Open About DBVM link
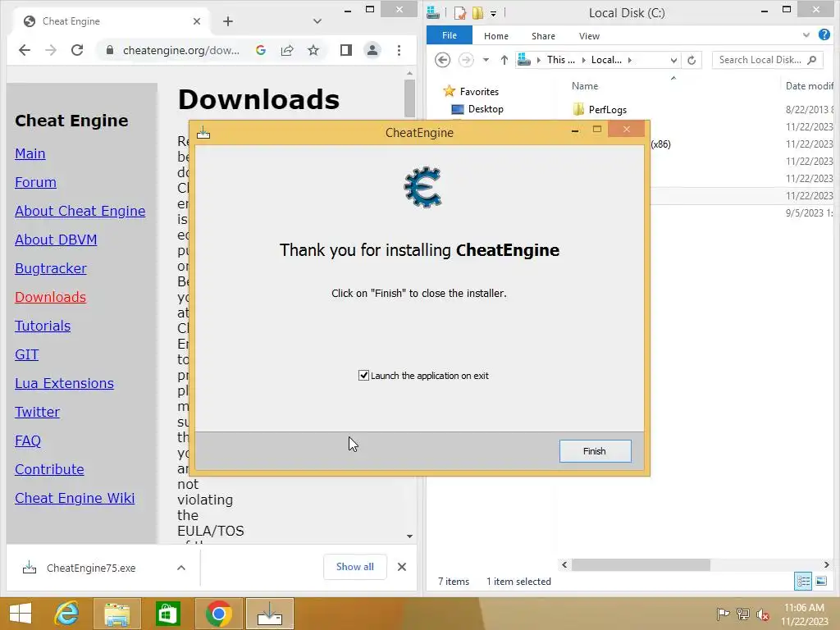This screenshot has width=840, height=630. [56, 240]
